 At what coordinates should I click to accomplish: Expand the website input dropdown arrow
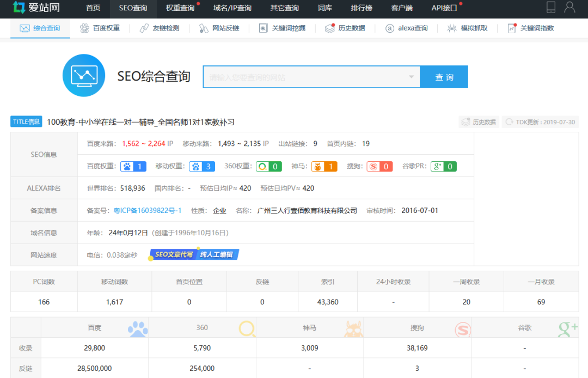pos(412,77)
